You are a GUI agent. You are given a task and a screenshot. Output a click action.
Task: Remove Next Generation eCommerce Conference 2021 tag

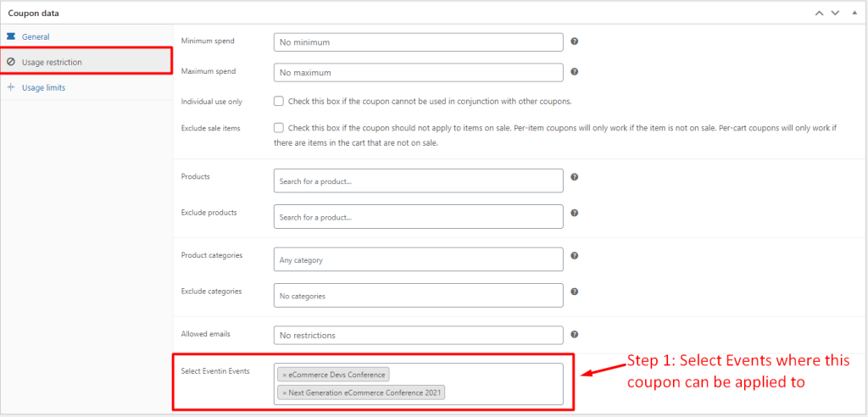(x=285, y=392)
